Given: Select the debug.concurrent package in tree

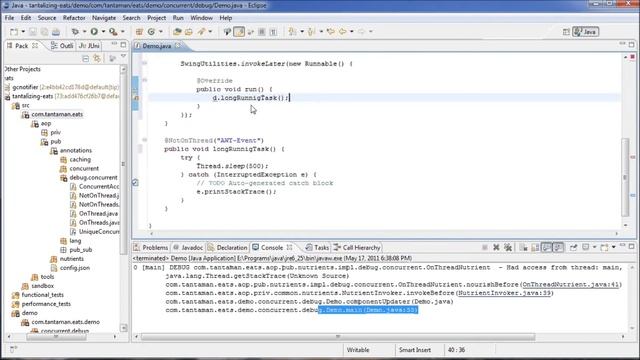Looking at the screenshot, I should 93,178.
